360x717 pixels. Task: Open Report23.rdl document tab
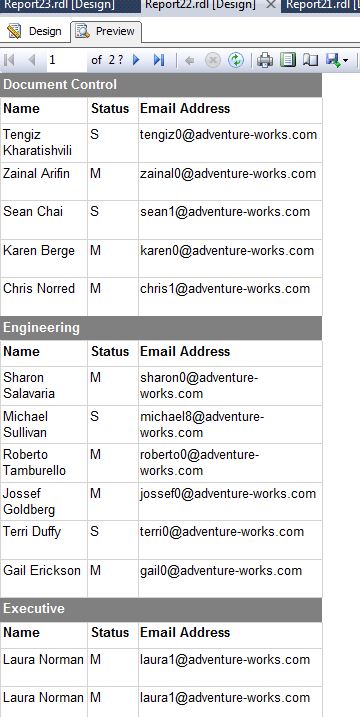[59, 5]
